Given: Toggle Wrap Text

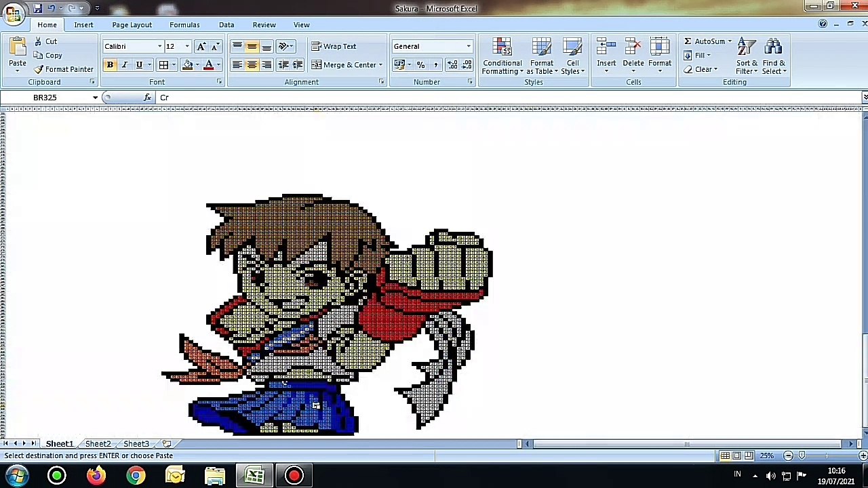Looking at the screenshot, I should [334, 47].
